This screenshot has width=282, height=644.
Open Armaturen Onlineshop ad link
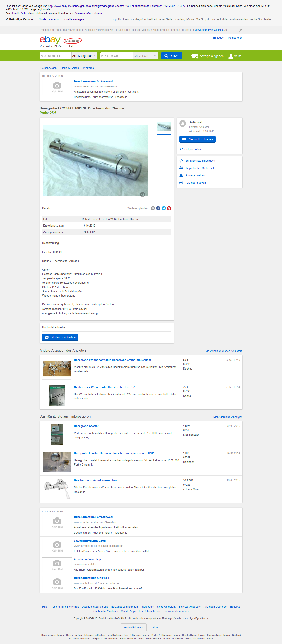(x=87, y=559)
